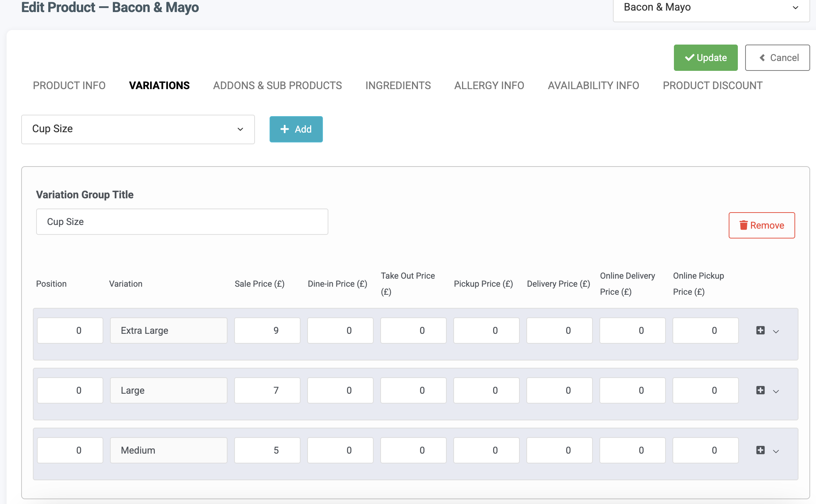Click the add icon for Extra Large row

tap(760, 331)
